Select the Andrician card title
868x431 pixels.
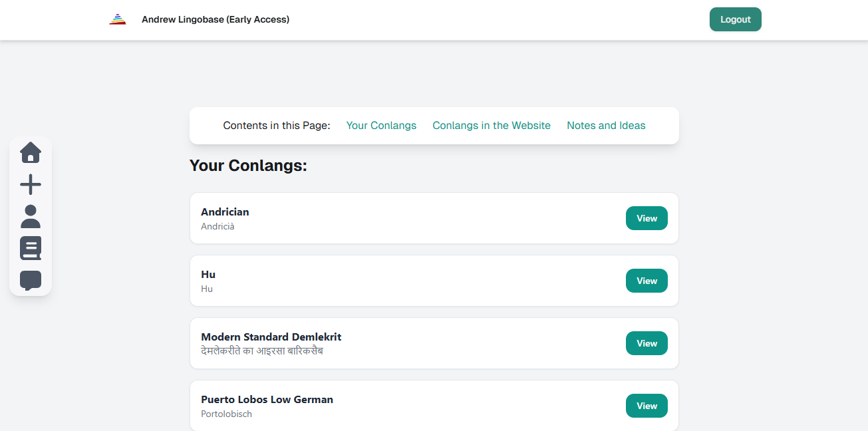coord(225,212)
